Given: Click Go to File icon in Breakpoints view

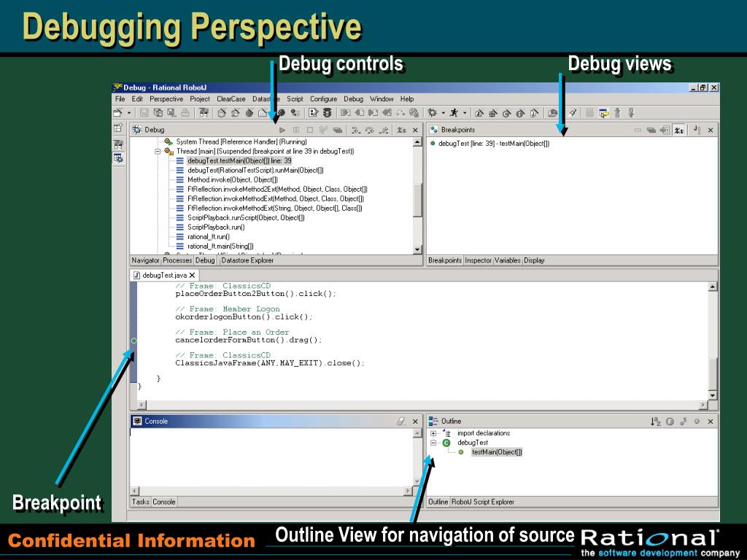Looking at the screenshot, I should pos(665,130).
